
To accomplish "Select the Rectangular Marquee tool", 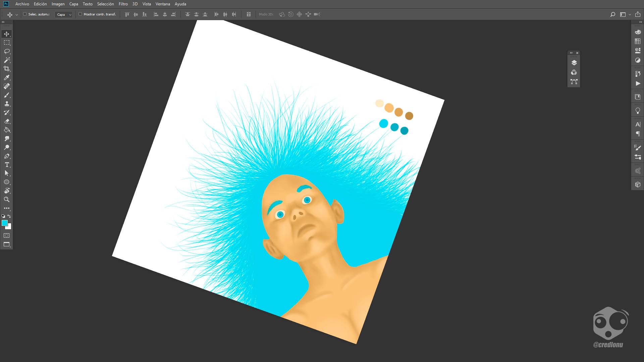I will (7, 43).
